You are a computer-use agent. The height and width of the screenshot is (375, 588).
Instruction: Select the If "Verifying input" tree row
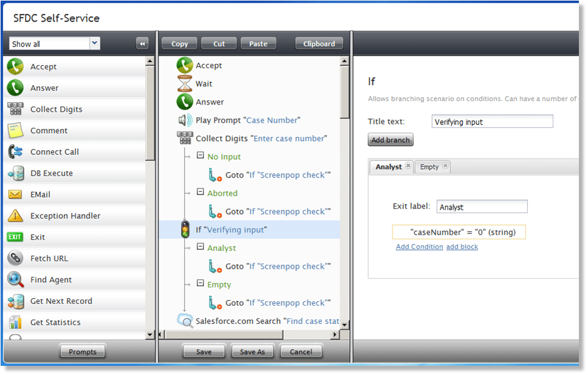[250, 230]
